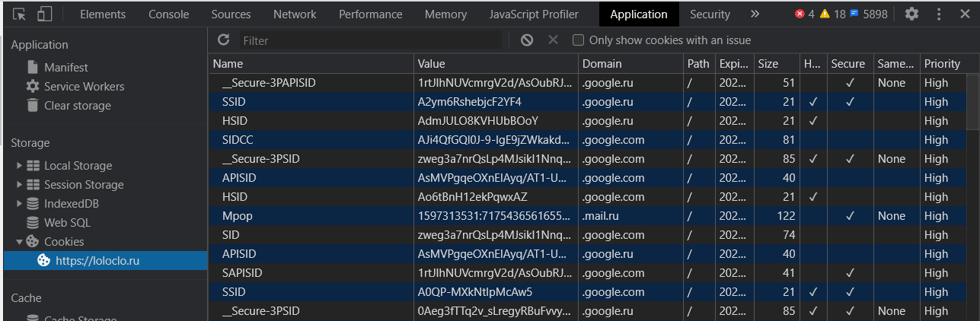The width and height of the screenshot is (980, 321).
Task: Click the Cookies cookie icon
Action: pyautogui.click(x=33, y=242)
